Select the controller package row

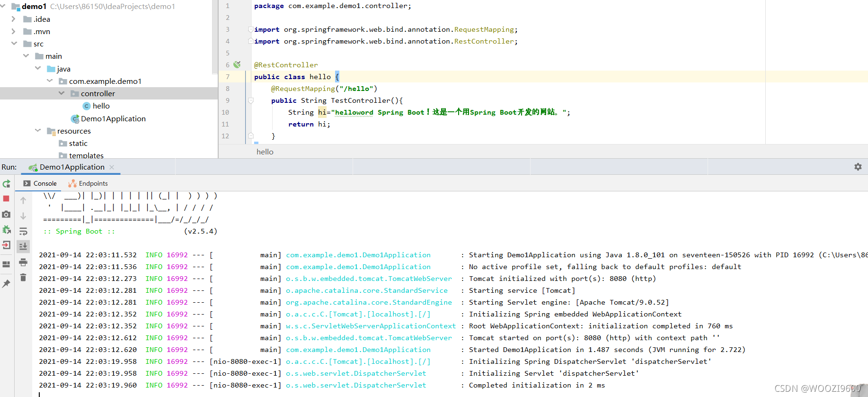[x=109, y=93]
